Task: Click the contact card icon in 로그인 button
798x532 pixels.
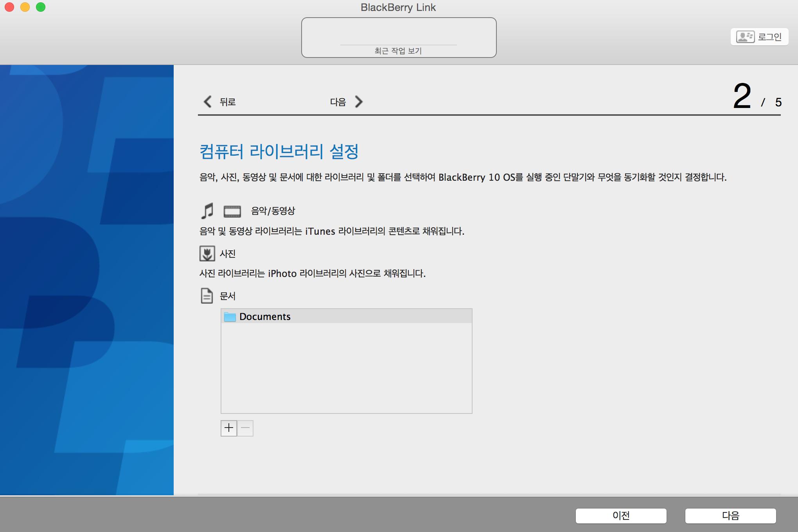Action: click(745, 37)
